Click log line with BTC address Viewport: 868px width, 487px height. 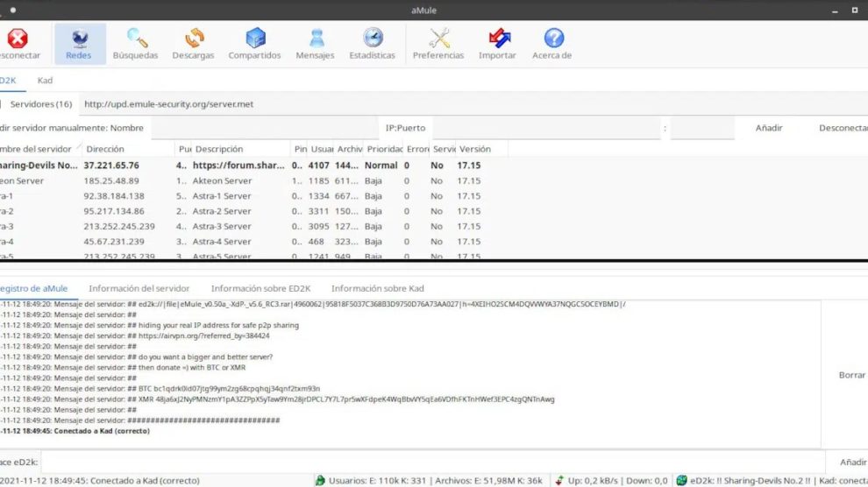coord(160,389)
